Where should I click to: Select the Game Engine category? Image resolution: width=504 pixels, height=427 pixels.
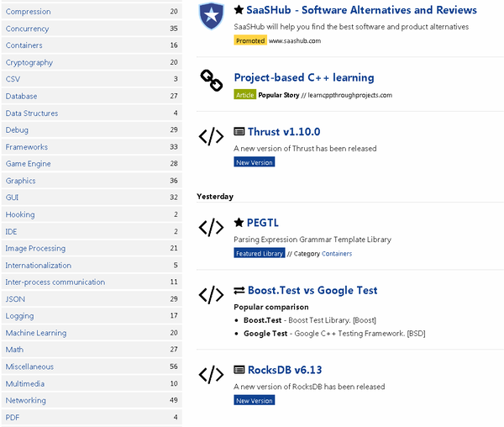[92, 164]
